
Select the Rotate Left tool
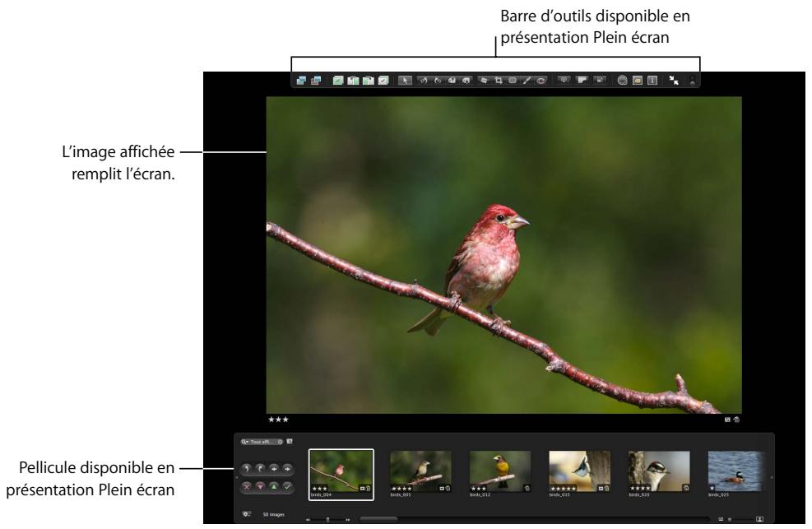pyautogui.click(x=424, y=81)
